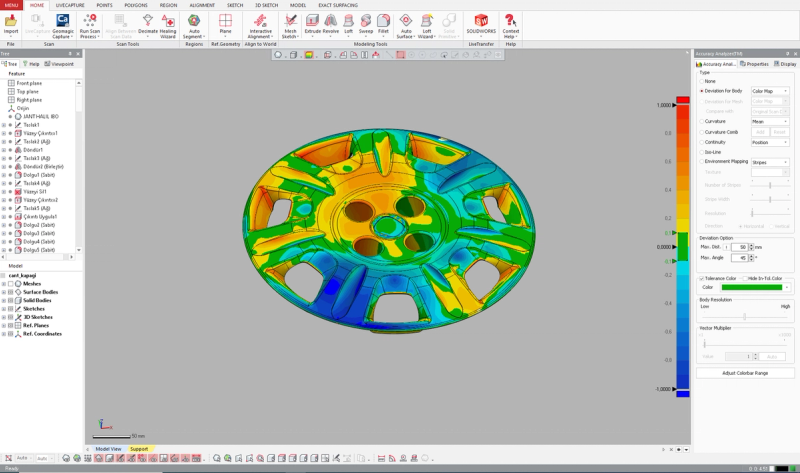Select the Decimate tool
Screen dimensions: 800x473
click(x=147, y=26)
